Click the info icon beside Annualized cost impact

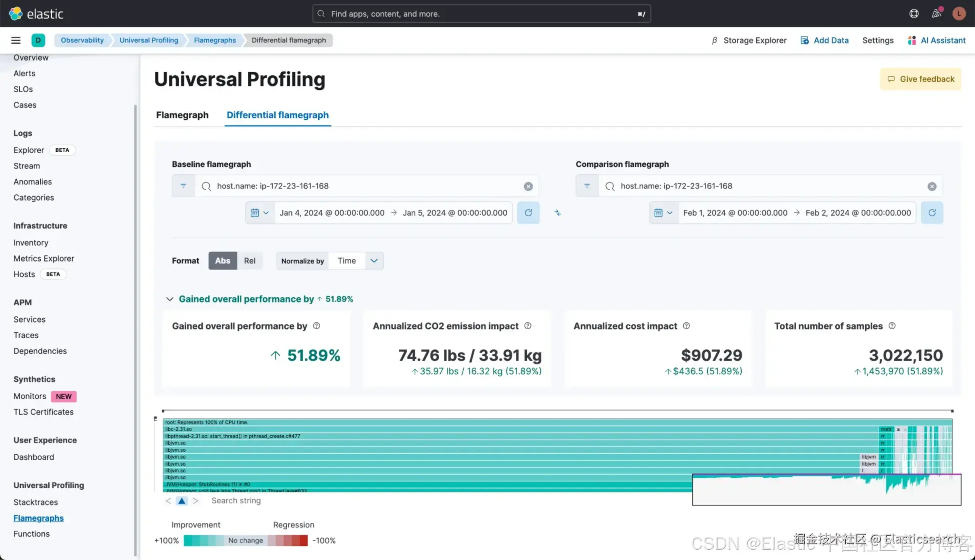686,326
